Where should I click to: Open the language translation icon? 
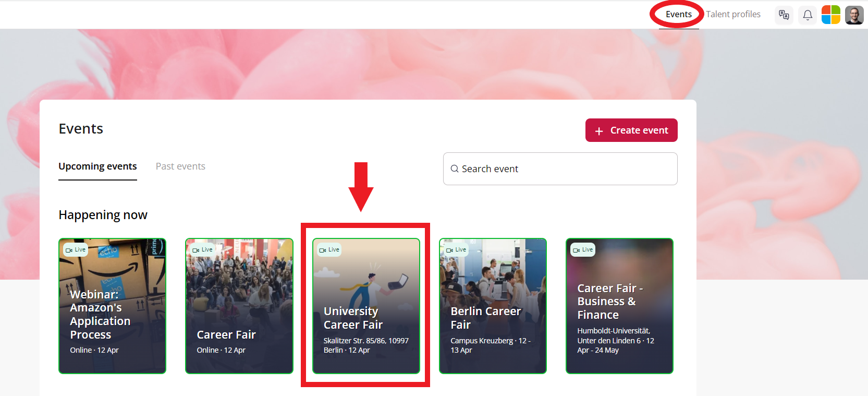pos(784,15)
